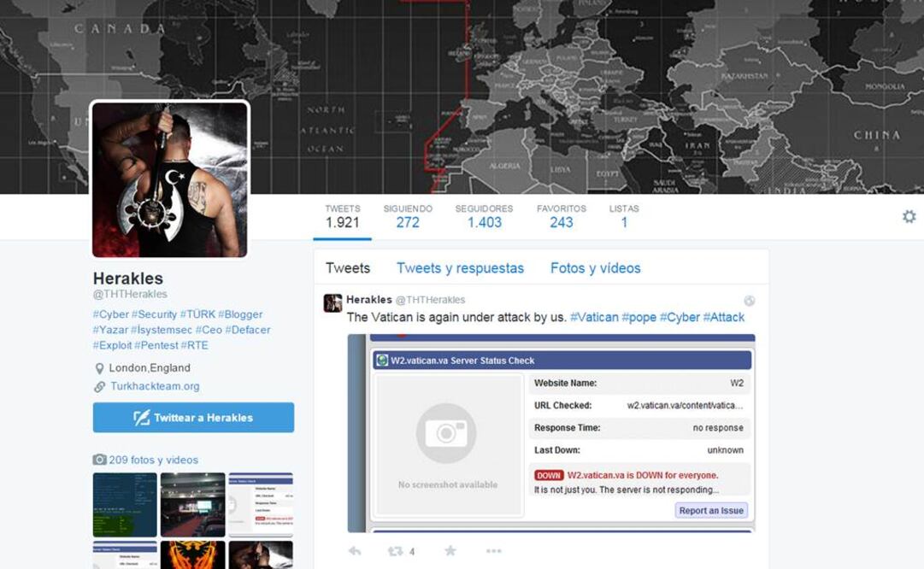
Task: Open the embedded server status image
Action: 551,433
